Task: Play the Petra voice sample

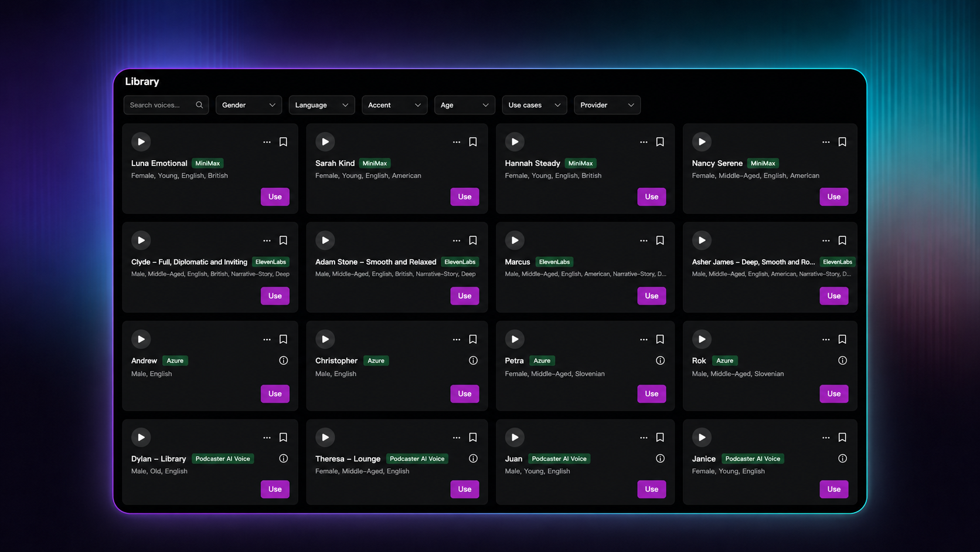Action: [x=515, y=339]
